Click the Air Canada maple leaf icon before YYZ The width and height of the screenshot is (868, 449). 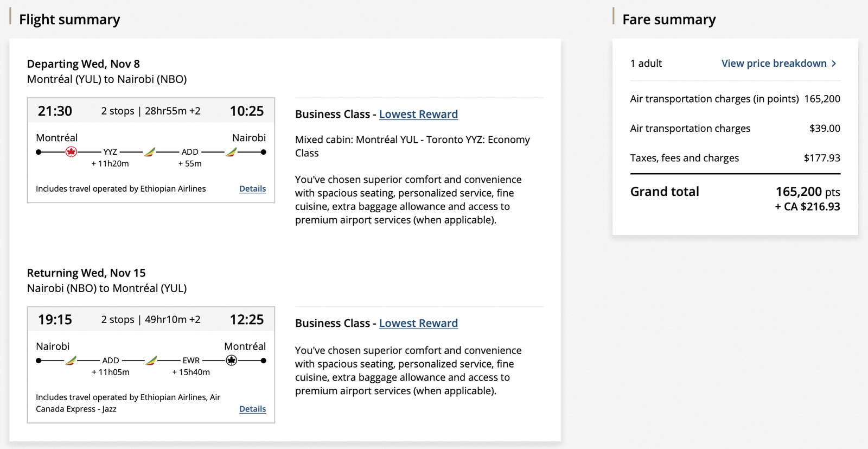coord(71,151)
